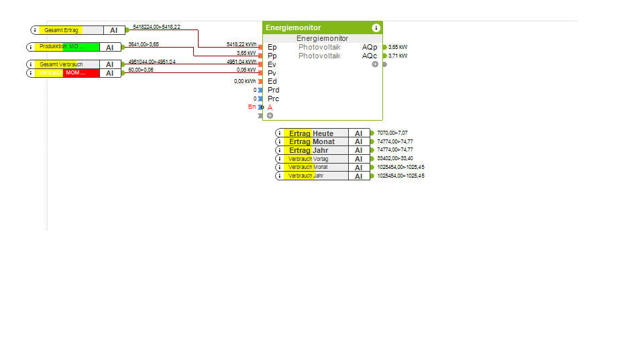The width and height of the screenshot is (644, 362).
Task: Click info icon on Verbrauch Monat block
Action: [x=280, y=168]
